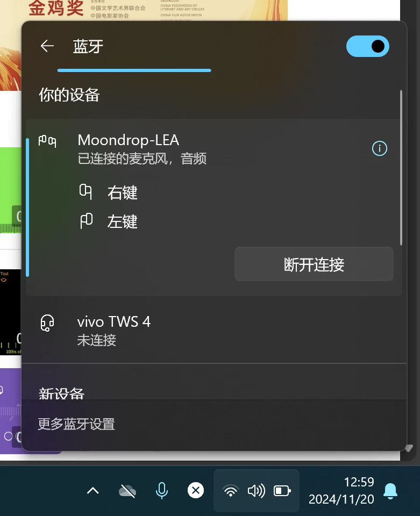Click the device list scrollbar
The width and height of the screenshot is (420, 516).
[x=401, y=168]
